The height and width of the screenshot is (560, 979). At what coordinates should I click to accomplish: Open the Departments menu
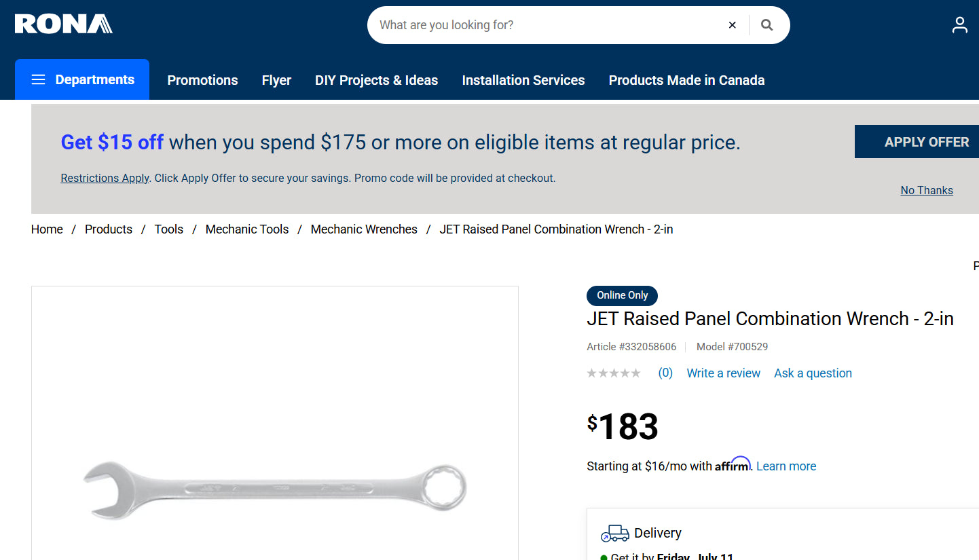pos(82,79)
